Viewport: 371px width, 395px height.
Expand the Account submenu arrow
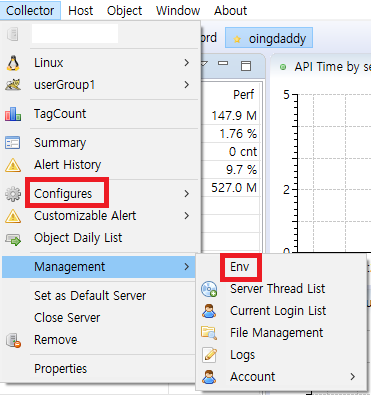(x=353, y=377)
